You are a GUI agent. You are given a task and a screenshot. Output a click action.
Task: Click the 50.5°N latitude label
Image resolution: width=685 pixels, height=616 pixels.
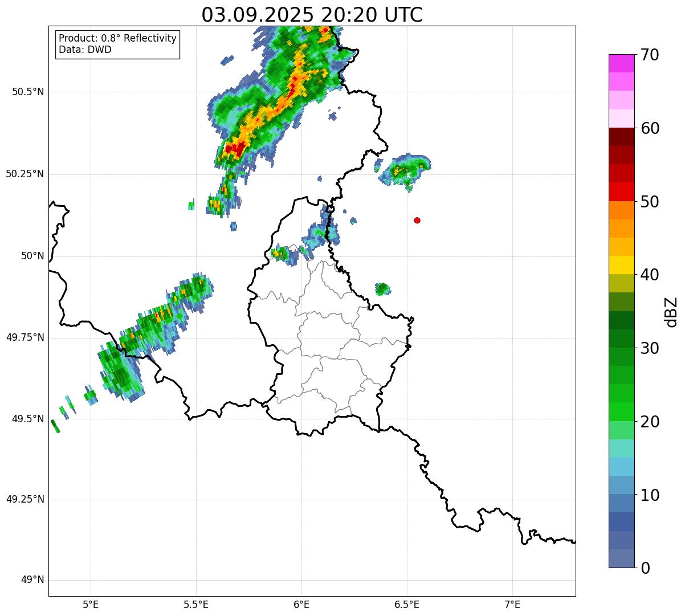[x=27, y=92]
